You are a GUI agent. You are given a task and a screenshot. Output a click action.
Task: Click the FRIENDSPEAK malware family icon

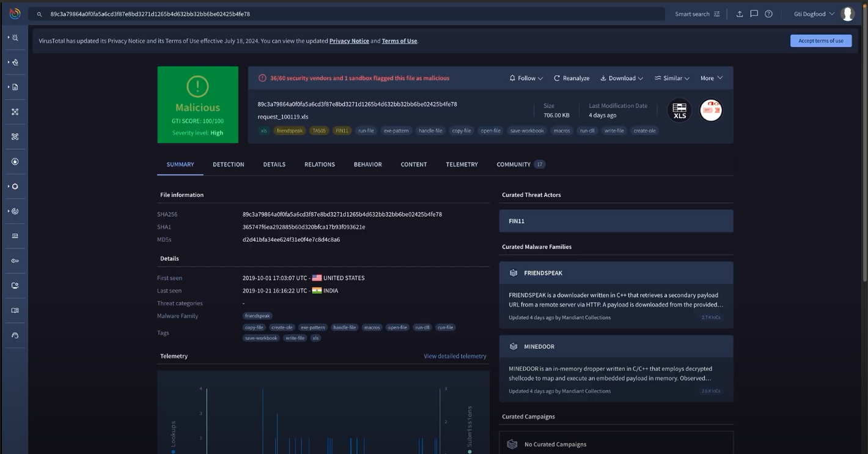click(x=513, y=273)
